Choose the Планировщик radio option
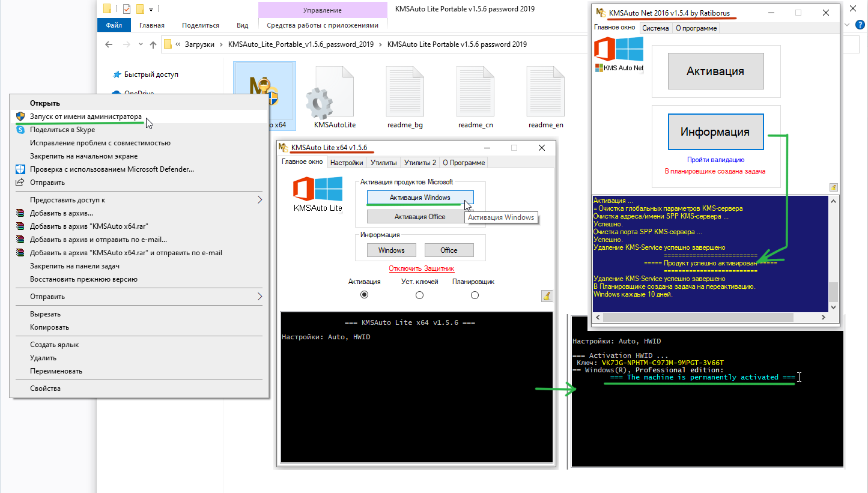 (x=475, y=295)
